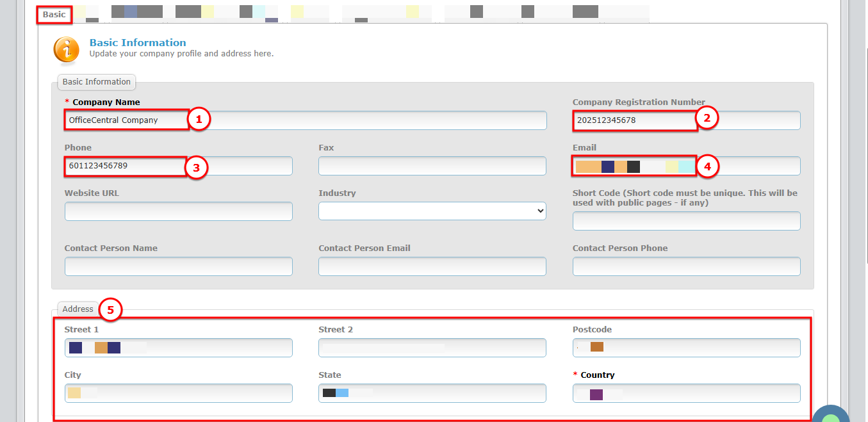Select the Street 2 address field

(432, 348)
